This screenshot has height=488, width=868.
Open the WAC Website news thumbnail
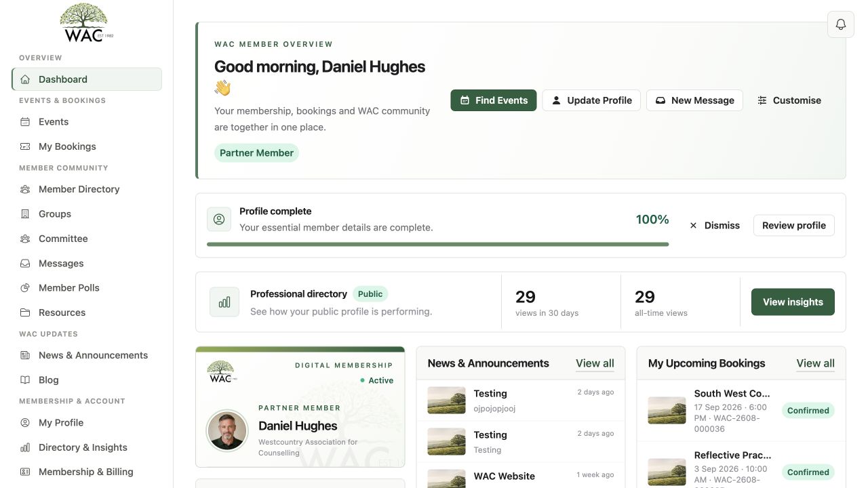coord(446,478)
